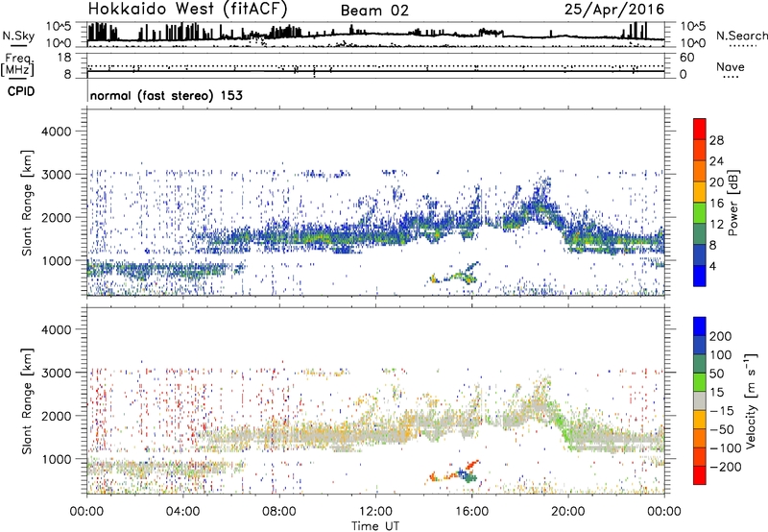
Task: Click the '18' frequency axis tick
Action: [64, 58]
